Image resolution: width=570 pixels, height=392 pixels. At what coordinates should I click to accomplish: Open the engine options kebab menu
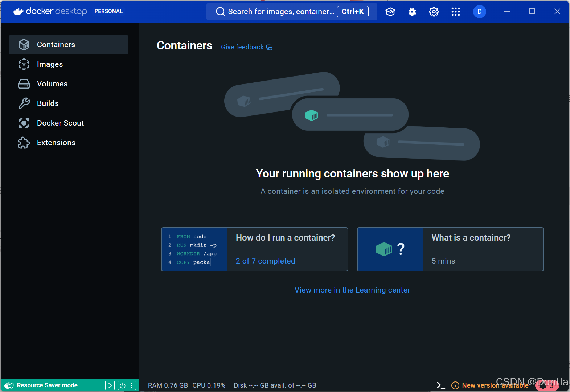(131, 385)
